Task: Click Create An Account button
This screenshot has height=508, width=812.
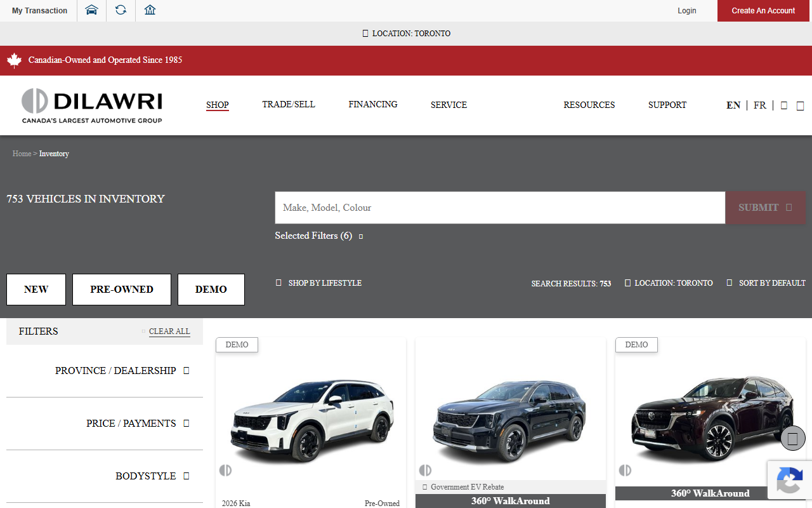Action: [x=763, y=11]
